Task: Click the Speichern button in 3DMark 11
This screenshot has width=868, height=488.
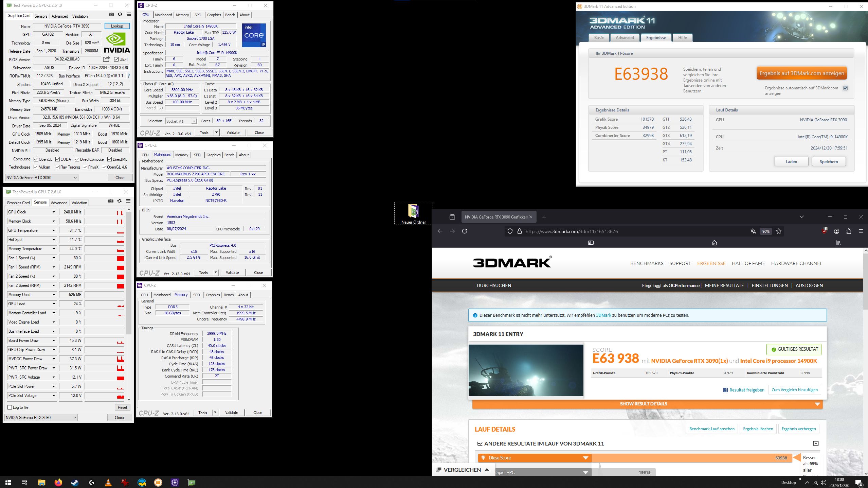Action: 829,161
